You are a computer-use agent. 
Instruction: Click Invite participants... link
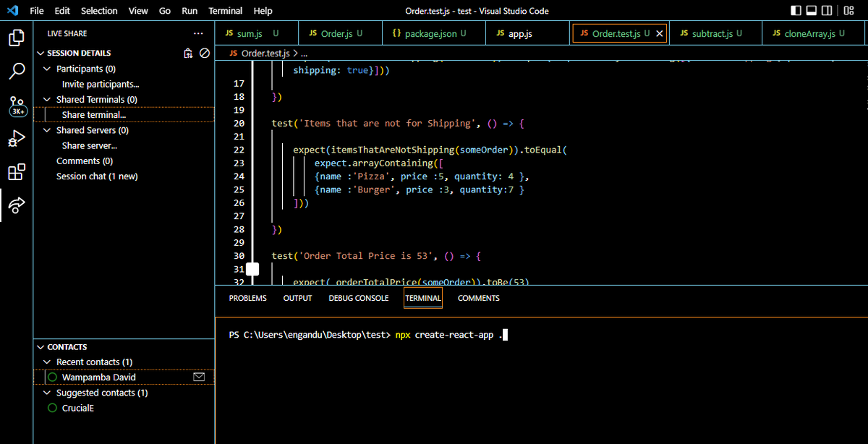pos(101,85)
